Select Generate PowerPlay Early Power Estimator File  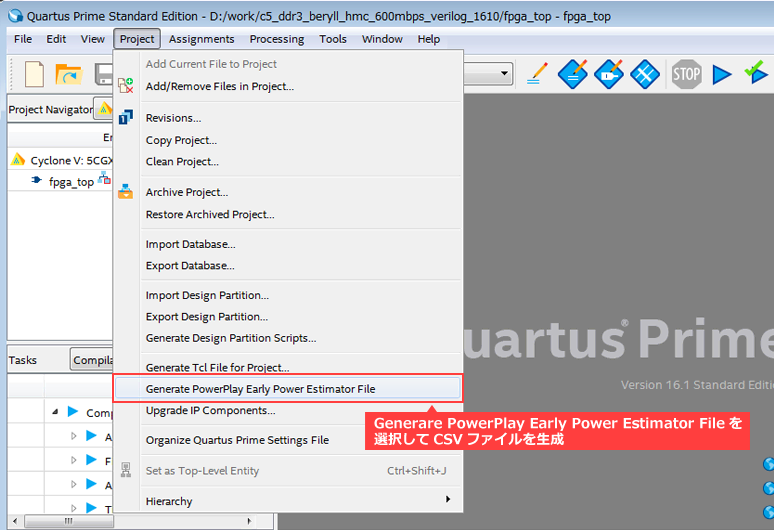coord(288,389)
